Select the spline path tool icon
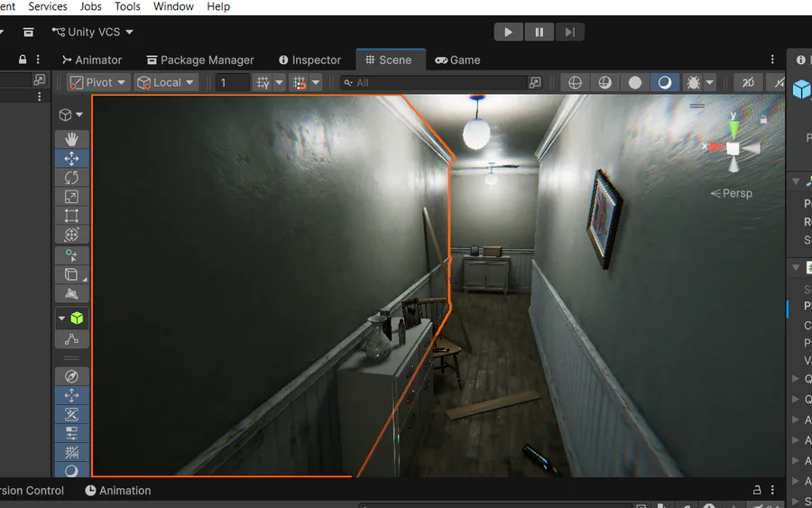Image resolution: width=812 pixels, height=508 pixels. coord(71,339)
